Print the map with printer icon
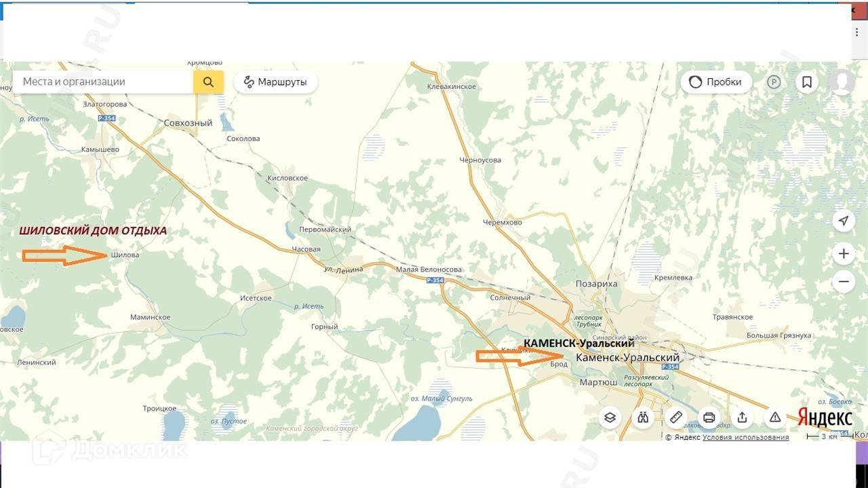 click(x=709, y=417)
